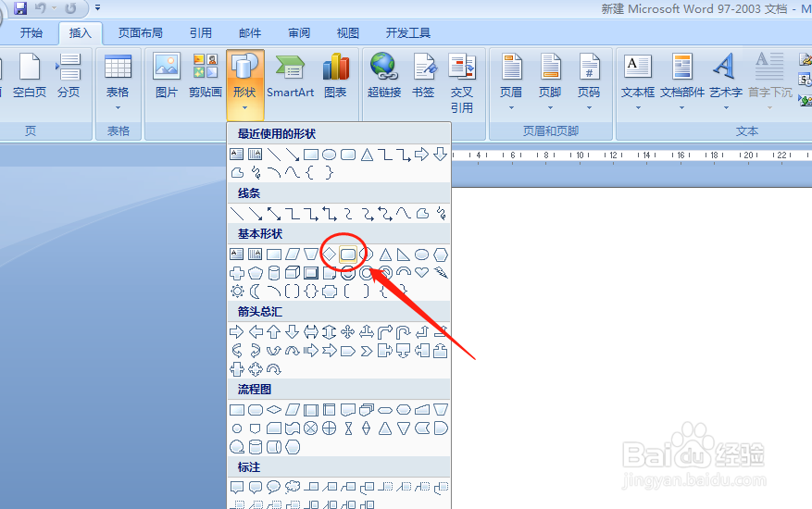Insert a 空白页 blank page
The image size is (812, 509).
pyautogui.click(x=30, y=76)
